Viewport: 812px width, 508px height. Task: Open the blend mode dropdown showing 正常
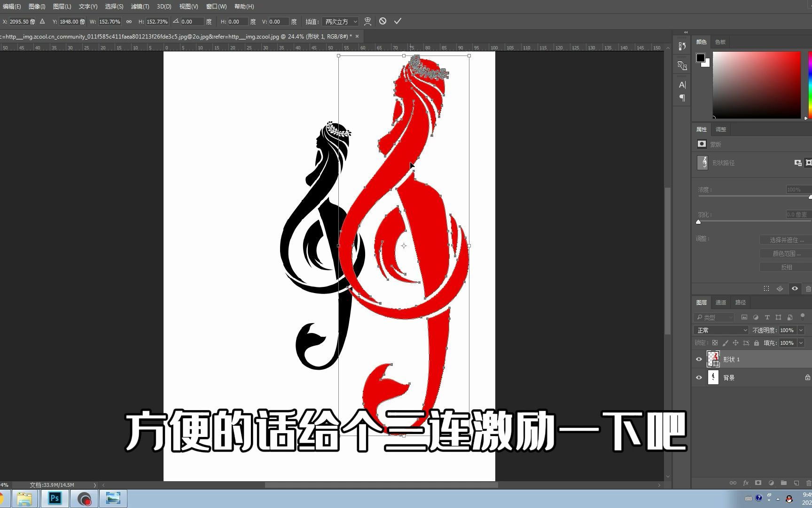click(x=720, y=330)
